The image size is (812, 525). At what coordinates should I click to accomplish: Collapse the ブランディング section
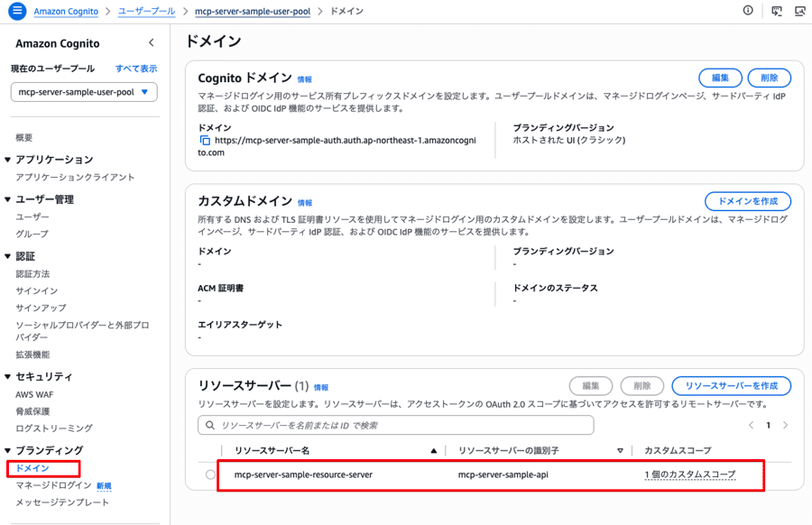tap(8, 450)
